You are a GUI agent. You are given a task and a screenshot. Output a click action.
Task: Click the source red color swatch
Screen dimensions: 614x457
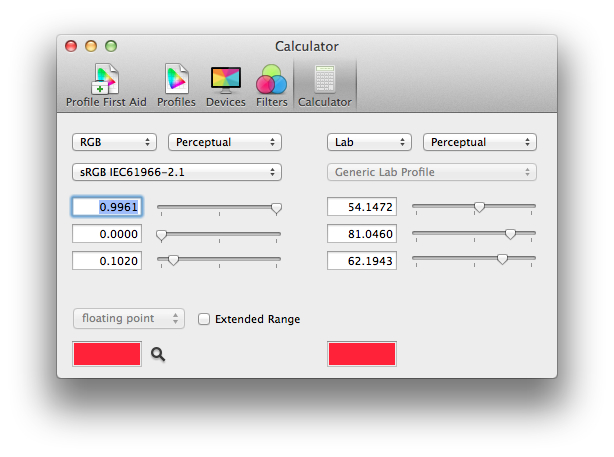(x=107, y=354)
